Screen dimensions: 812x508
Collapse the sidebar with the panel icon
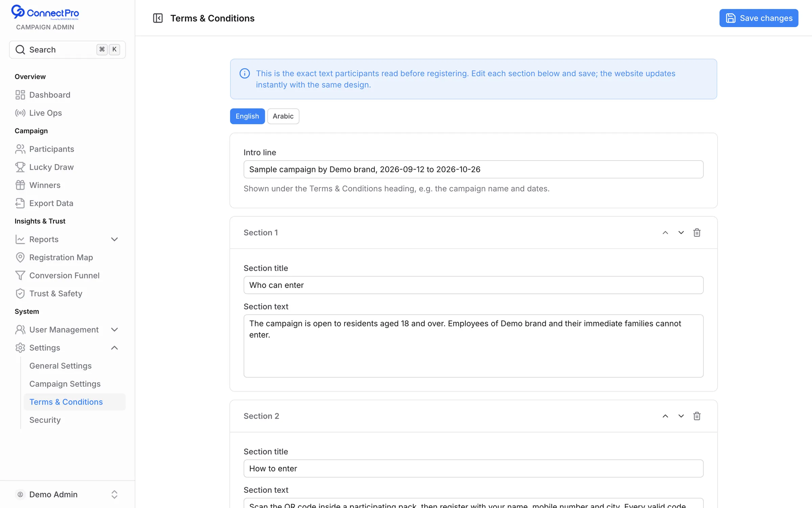158,18
